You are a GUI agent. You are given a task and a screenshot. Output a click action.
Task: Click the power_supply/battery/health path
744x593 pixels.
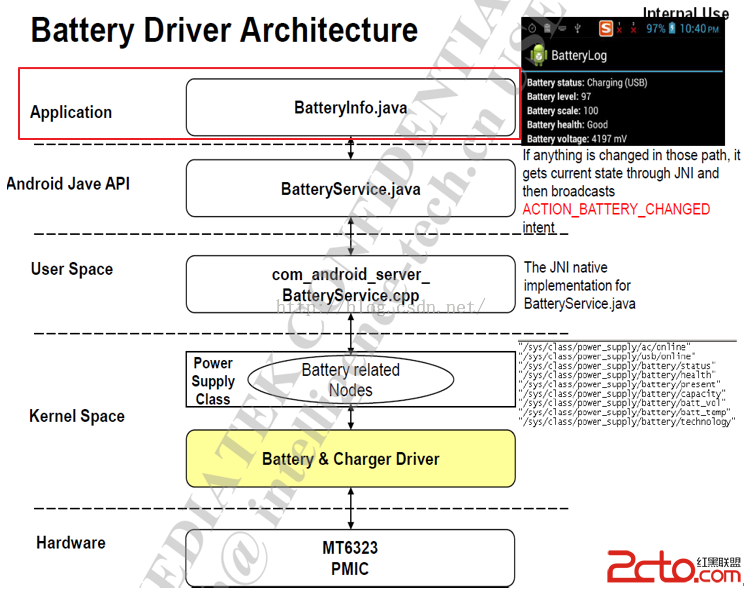point(616,375)
